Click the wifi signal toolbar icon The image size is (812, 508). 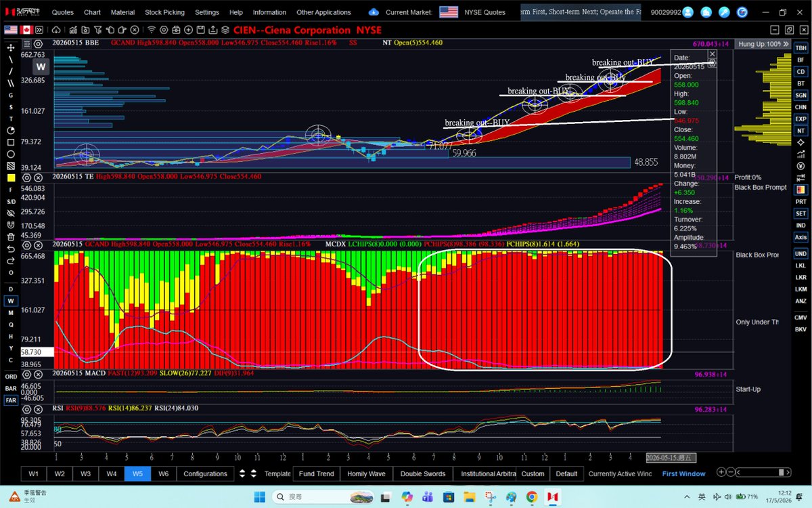(152, 30)
